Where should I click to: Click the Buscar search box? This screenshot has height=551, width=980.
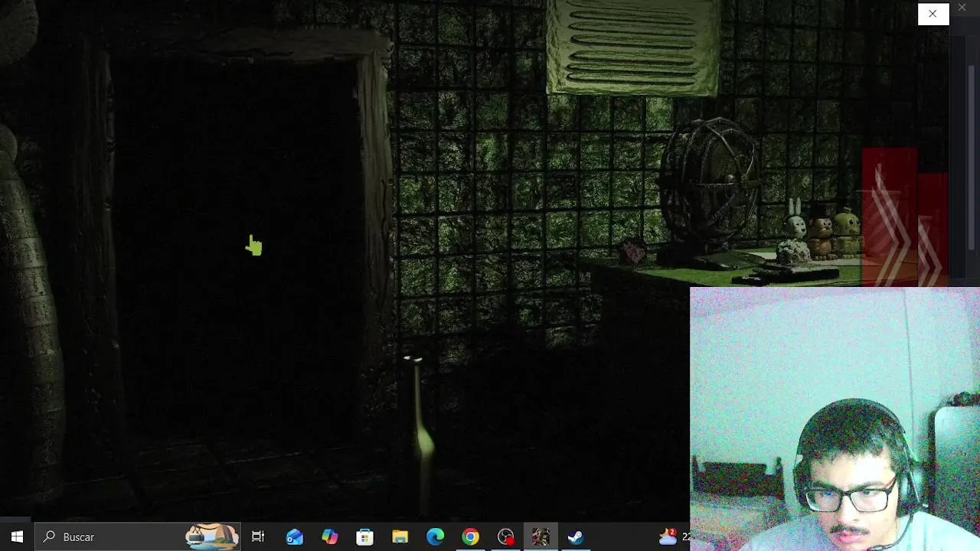(x=138, y=536)
